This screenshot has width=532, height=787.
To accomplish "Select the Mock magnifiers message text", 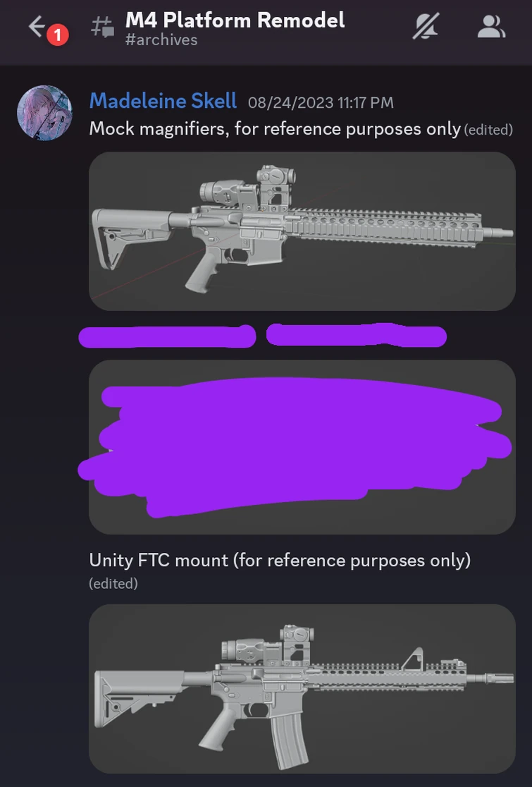I will click(275, 129).
